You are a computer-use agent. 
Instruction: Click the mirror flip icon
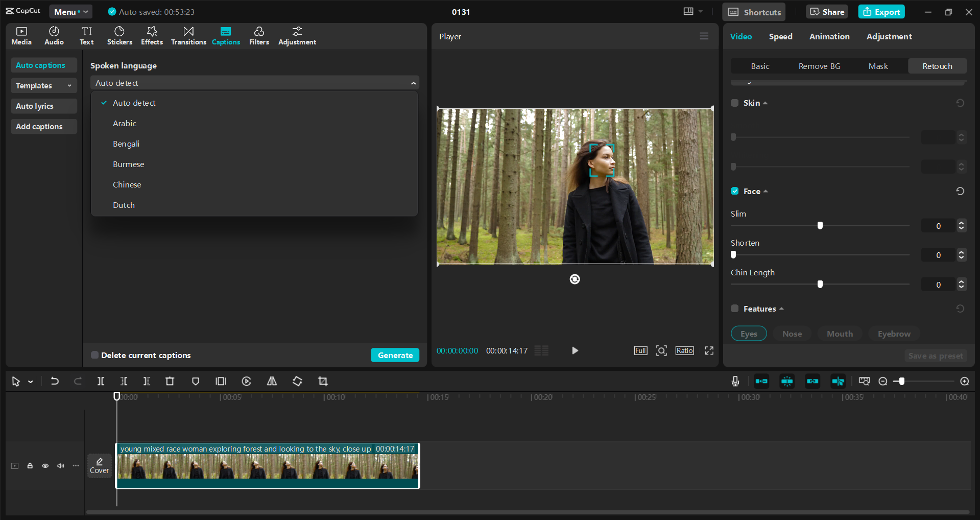tap(272, 382)
